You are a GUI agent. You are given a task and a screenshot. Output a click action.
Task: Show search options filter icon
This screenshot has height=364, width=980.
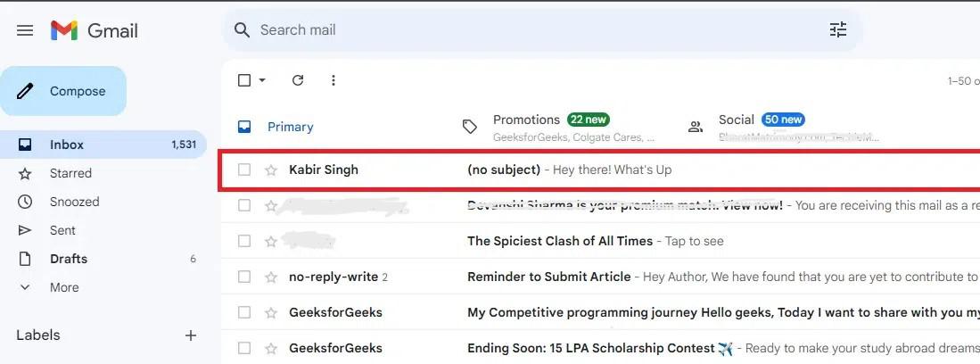837,30
